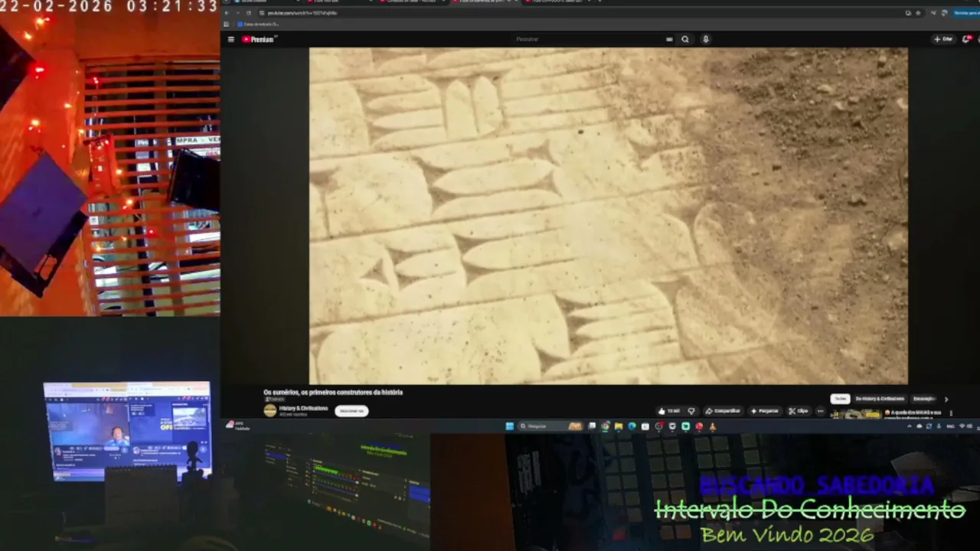Dislike the video with thumbs down
Viewport: 980px width, 551px height.
coord(691,411)
